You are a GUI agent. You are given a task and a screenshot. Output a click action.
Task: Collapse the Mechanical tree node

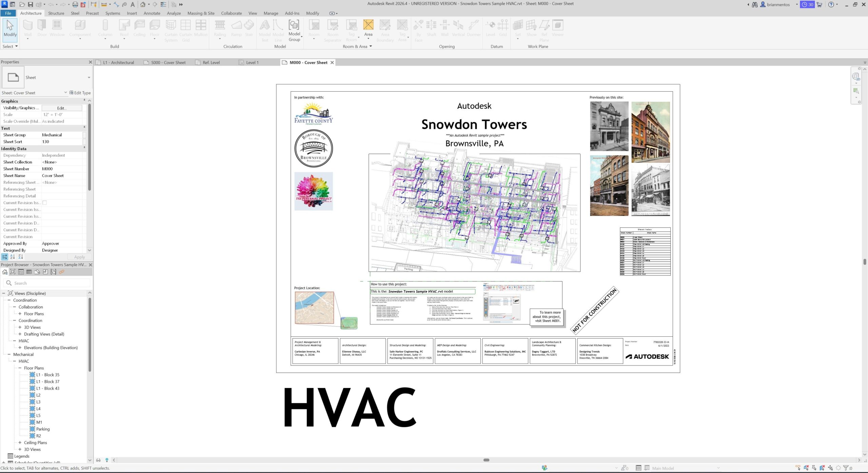point(9,354)
